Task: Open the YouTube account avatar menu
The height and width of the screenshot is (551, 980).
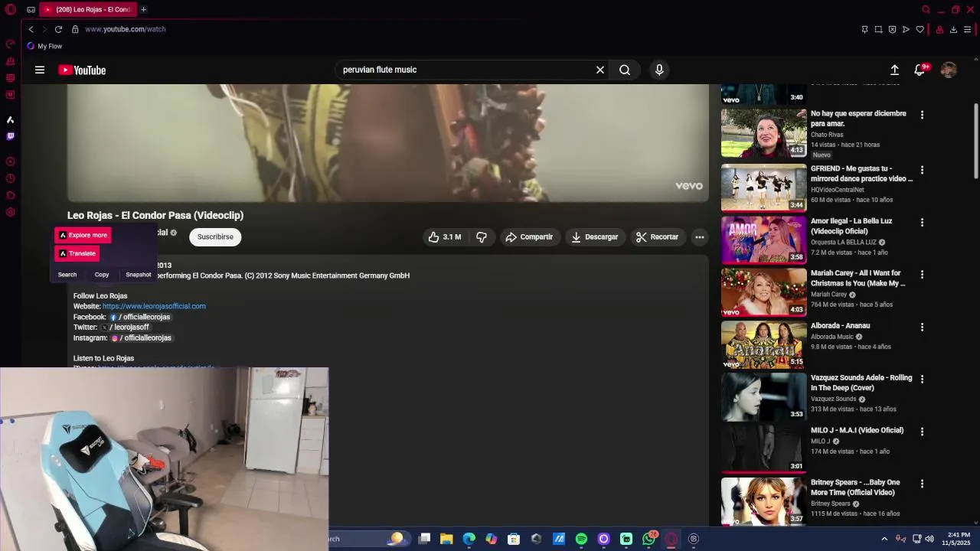Action: [949, 70]
